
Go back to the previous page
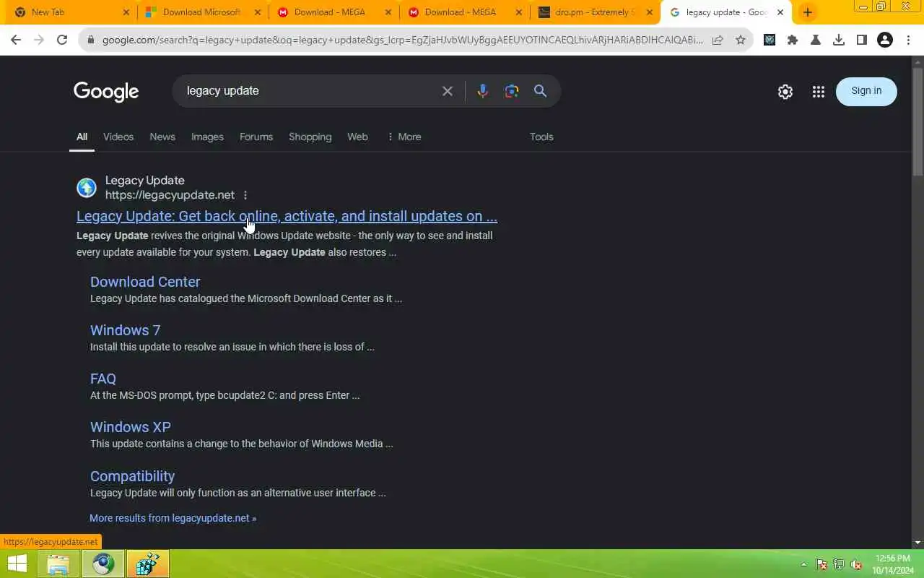point(16,40)
